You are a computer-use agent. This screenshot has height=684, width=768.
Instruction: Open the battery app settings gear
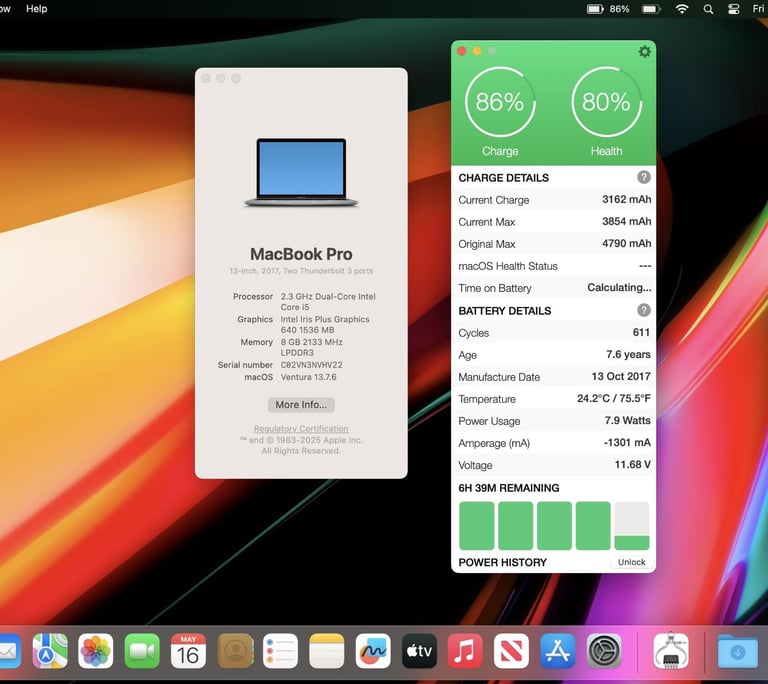645,51
